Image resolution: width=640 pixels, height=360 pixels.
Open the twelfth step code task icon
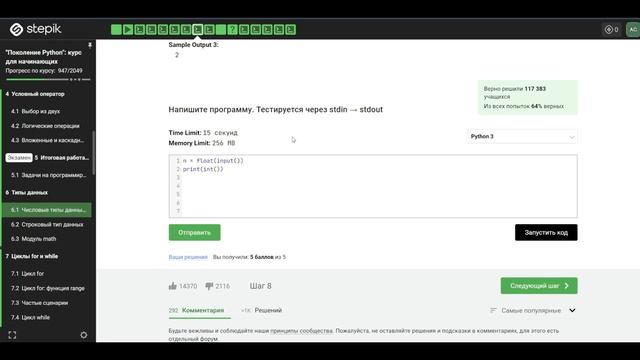(x=244, y=29)
